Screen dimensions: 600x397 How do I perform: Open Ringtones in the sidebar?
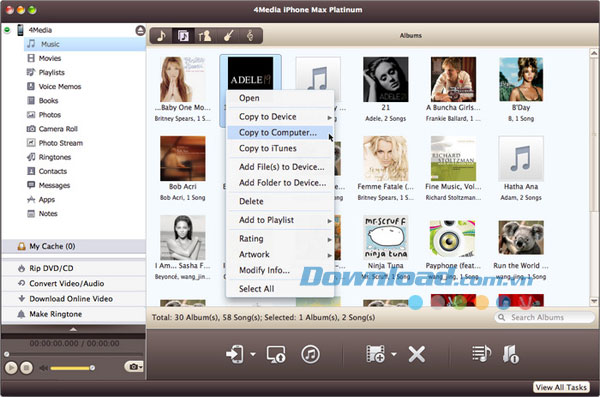coord(54,158)
